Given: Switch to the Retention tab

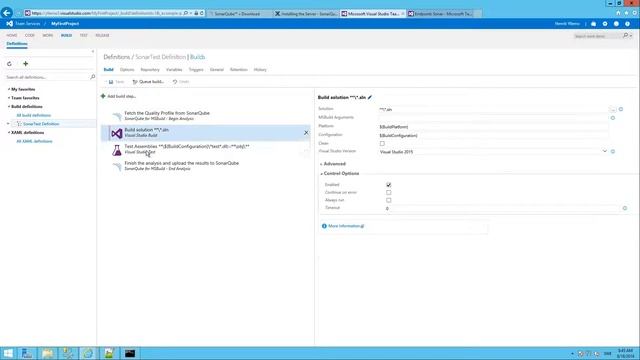Looking at the screenshot, I should coord(239,70).
